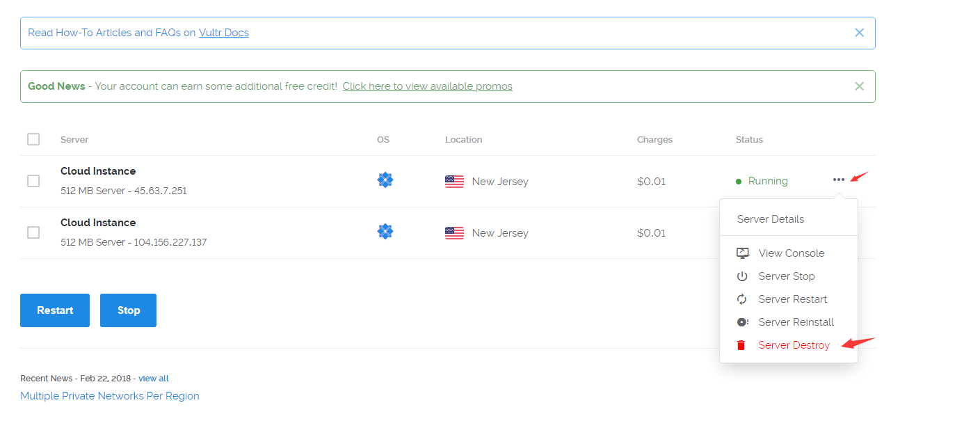
Task: Follow the 'Click here to view available promos' link
Action: (427, 86)
